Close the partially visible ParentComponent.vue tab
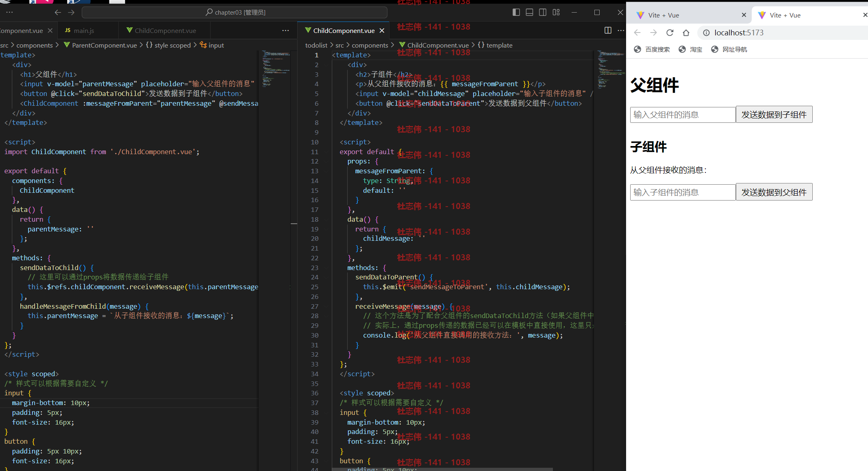The height and width of the screenshot is (471, 868). coord(50,31)
